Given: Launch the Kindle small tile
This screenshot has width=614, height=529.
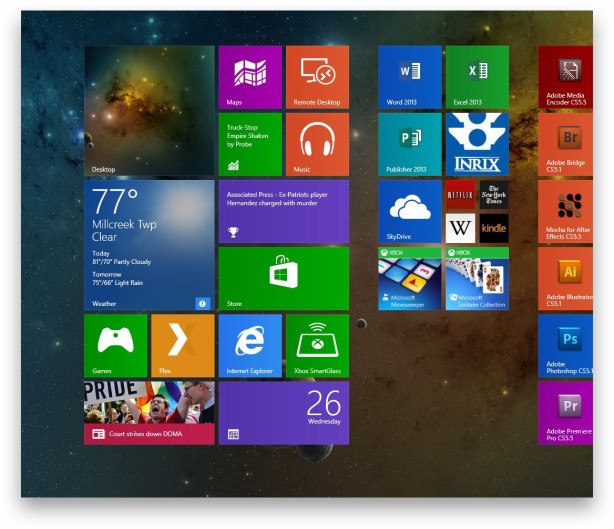Looking at the screenshot, I should point(494,228).
